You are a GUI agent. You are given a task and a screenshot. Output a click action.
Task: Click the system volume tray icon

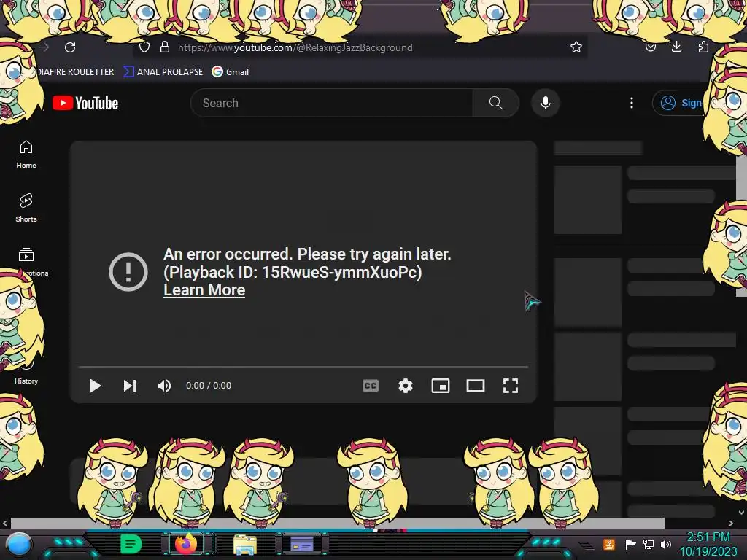pos(666,544)
